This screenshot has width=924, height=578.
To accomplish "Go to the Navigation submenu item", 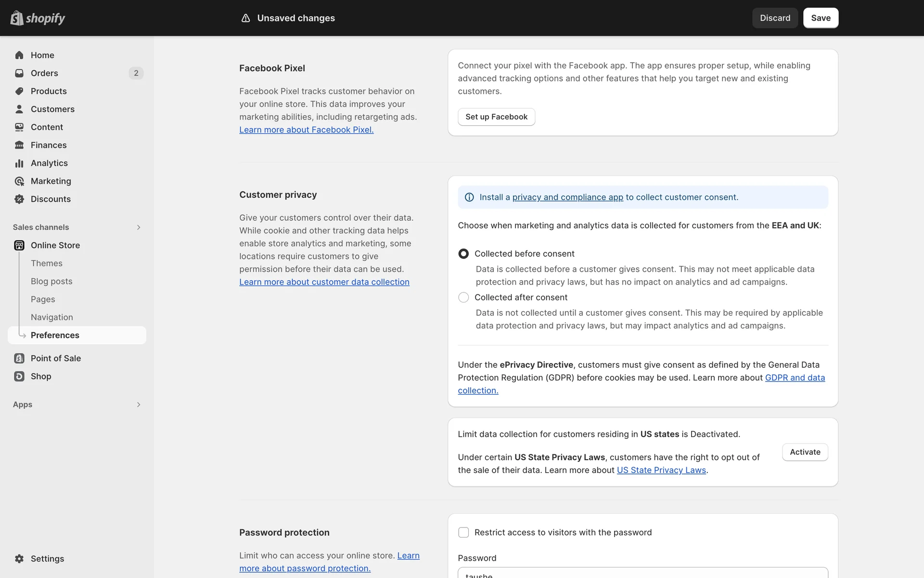I will (x=52, y=317).
